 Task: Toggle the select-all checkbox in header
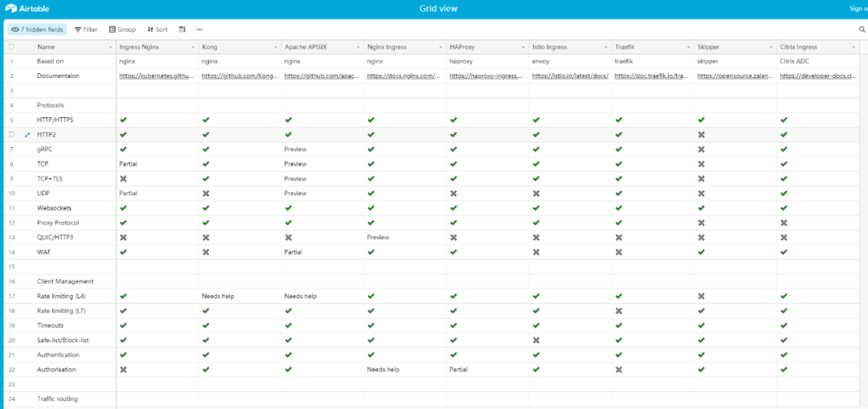coord(11,47)
